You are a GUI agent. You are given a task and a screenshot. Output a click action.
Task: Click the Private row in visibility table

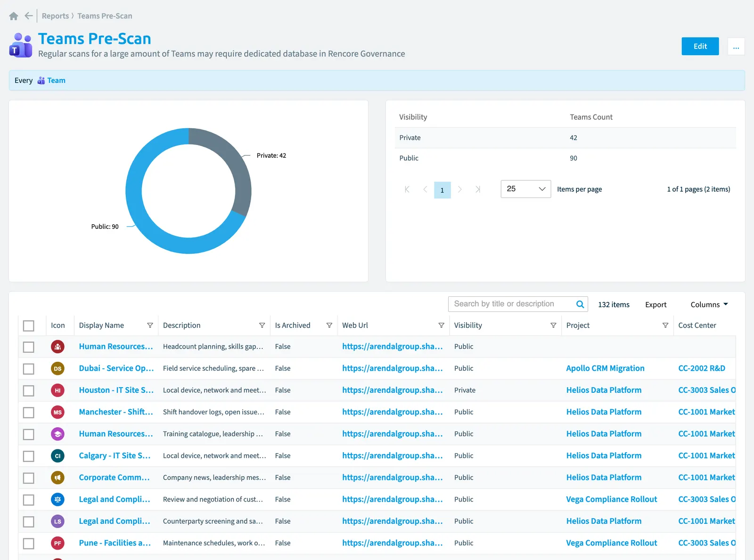pyautogui.click(x=565, y=138)
